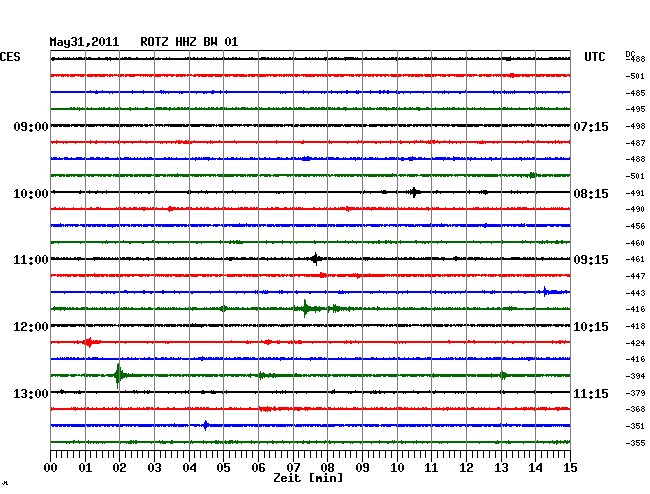Image resolution: width=650 pixels, height=494 pixels.
Task: Click the DC offset value -447
Action: tap(635, 276)
